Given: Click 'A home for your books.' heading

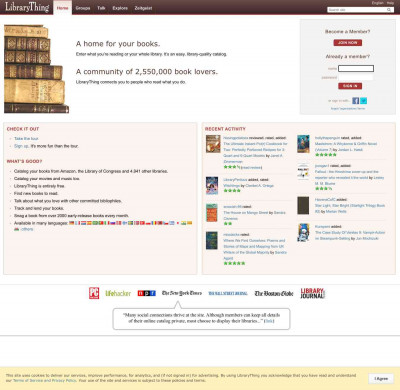Looking at the screenshot, I should click(x=118, y=44).
